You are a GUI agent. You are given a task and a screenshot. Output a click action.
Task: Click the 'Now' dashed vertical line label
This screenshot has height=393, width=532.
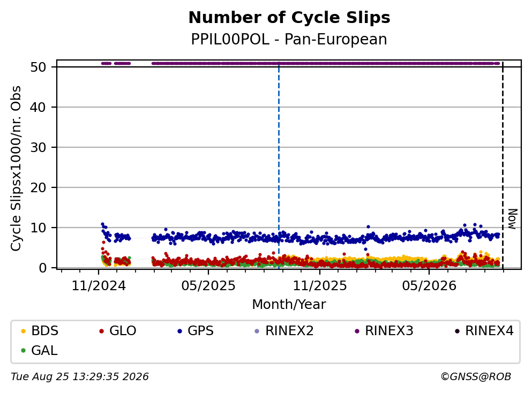(512, 219)
